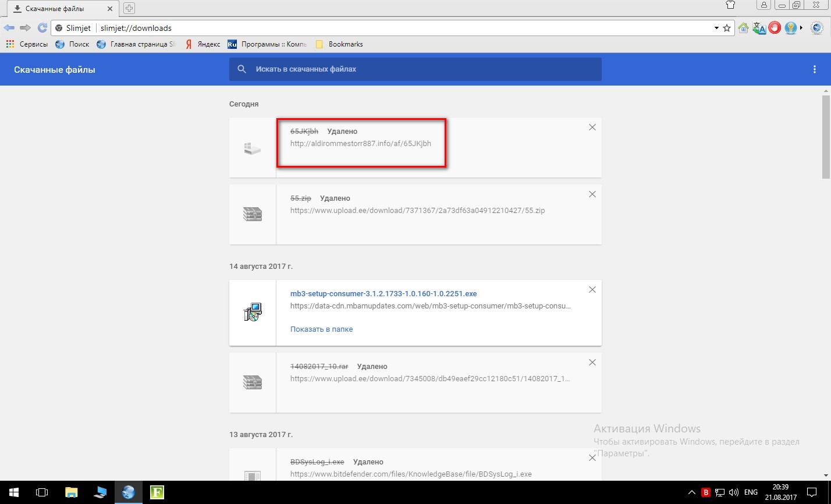The image size is (831, 504).
Task: Click the Сегодня date heading
Action: click(244, 104)
